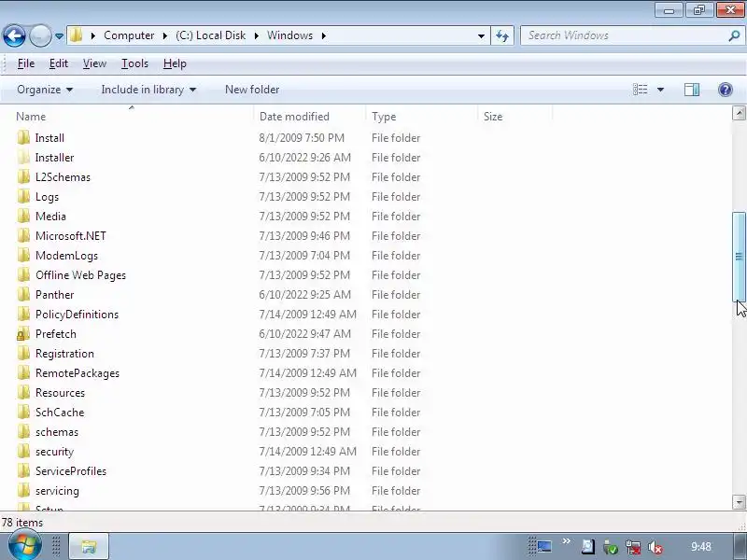Select the Media folder icon
The height and width of the screenshot is (560, 747).
23,216
